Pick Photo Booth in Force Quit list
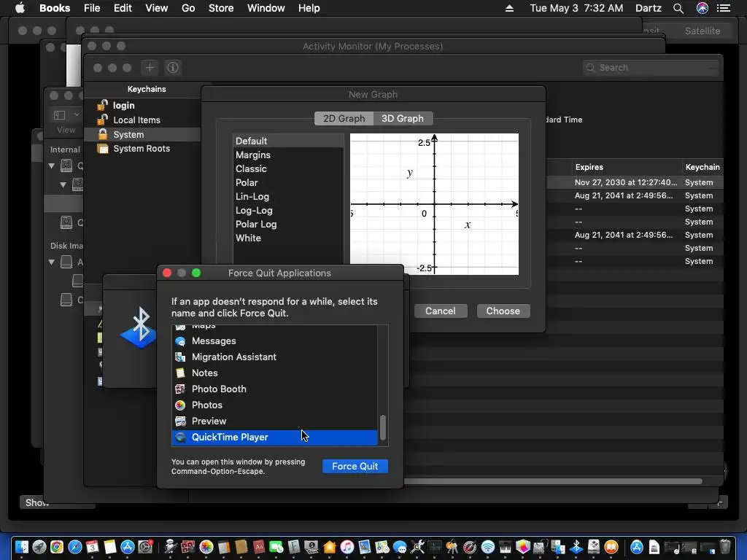Screen dimensions: 747x560 274,389
